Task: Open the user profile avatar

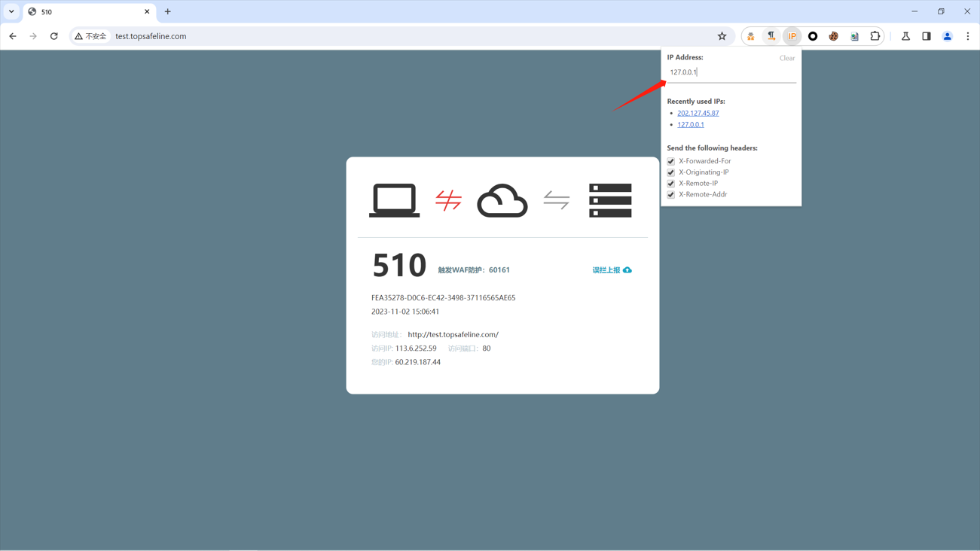Action: tap(948, 36)
